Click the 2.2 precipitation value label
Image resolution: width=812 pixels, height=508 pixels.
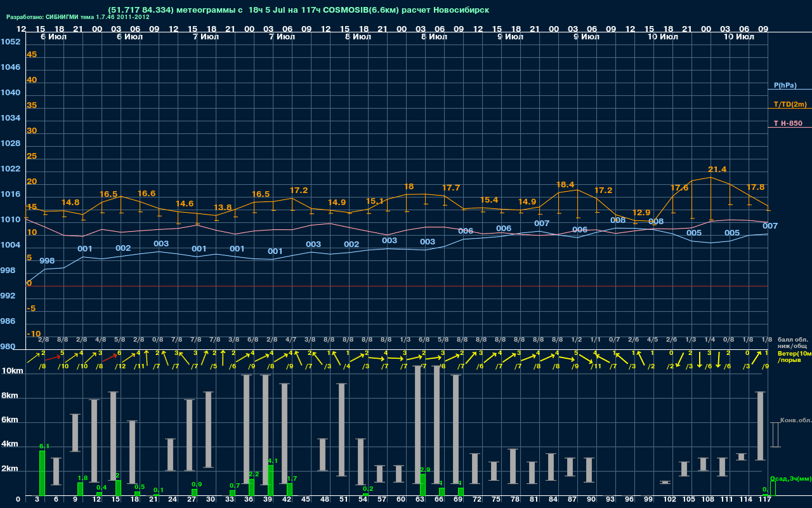pos(254,474)
